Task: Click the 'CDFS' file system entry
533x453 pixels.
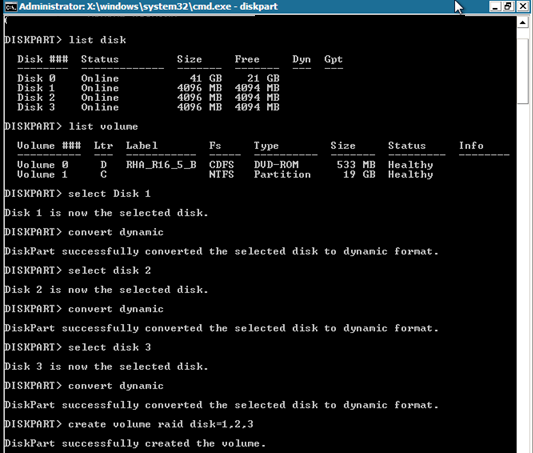Action: 222,165
